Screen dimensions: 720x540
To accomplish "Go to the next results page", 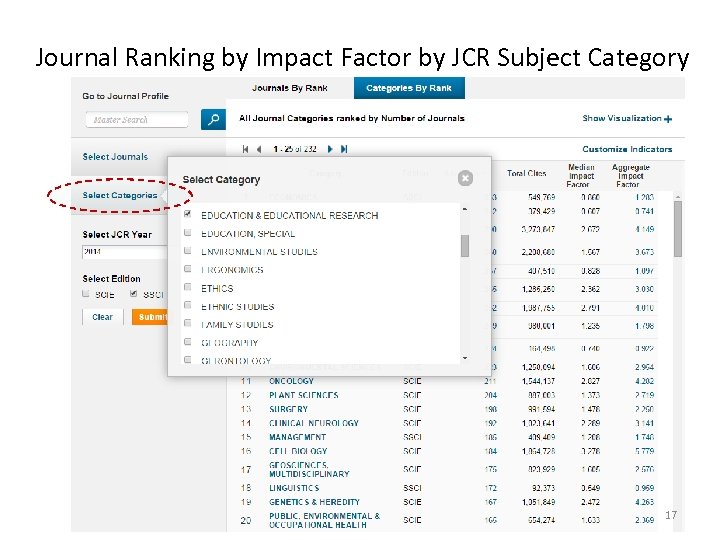I will (x=329, y=149).
